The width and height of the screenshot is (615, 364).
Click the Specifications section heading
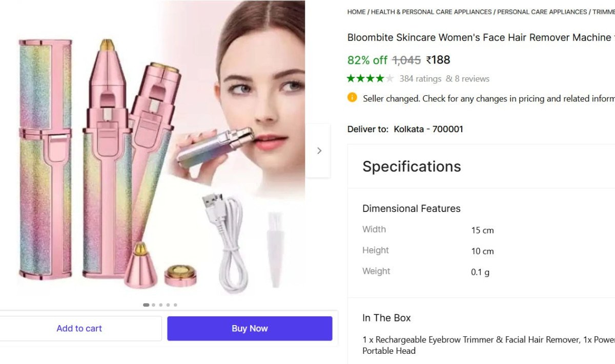[412, 166]
